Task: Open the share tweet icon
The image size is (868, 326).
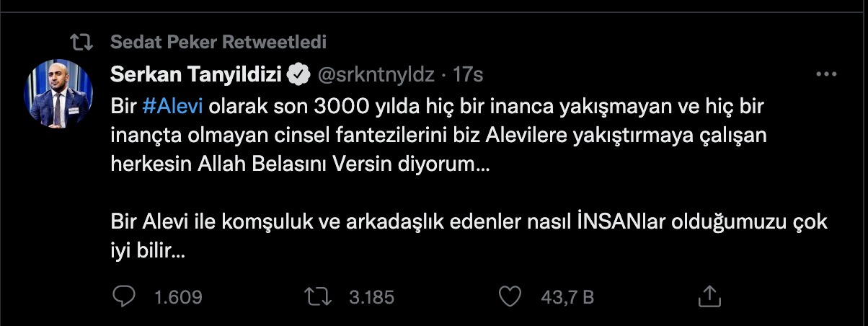Action: tap(709, 296)
